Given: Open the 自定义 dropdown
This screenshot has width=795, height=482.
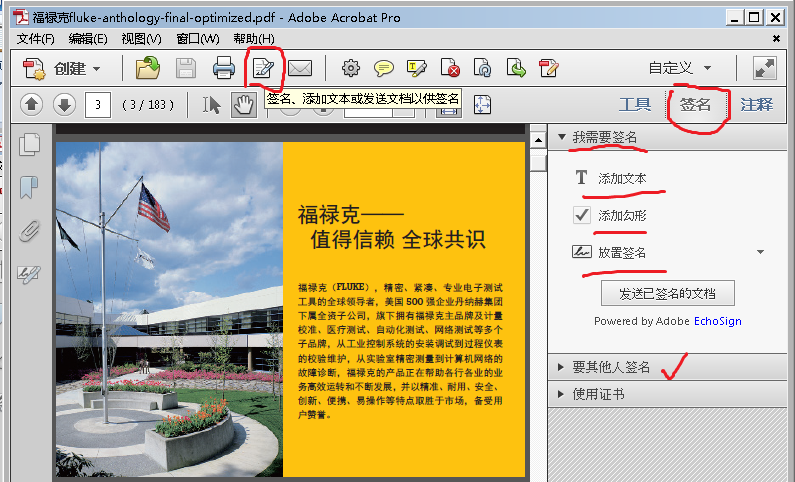Looking at the screenshot, I should pos(680,68).
